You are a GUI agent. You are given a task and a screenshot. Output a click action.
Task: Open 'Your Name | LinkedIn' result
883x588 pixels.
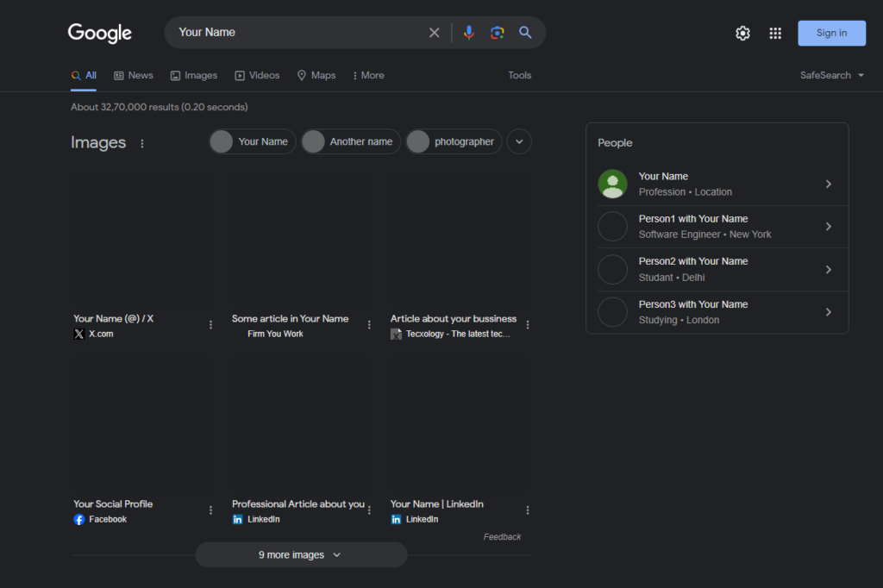click(x=436, y=504)
